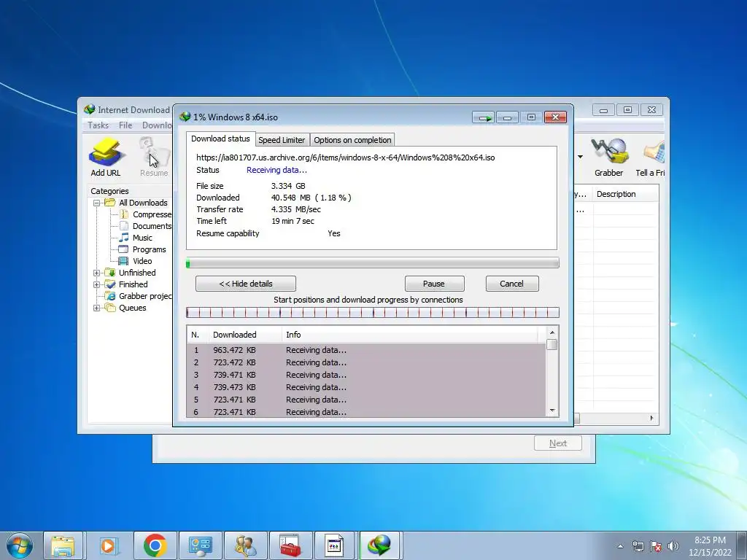The width and height of the screenshot is (747, 560).
Task: Select connection row 4 with 739.473 KB
Action: point(367,387)
